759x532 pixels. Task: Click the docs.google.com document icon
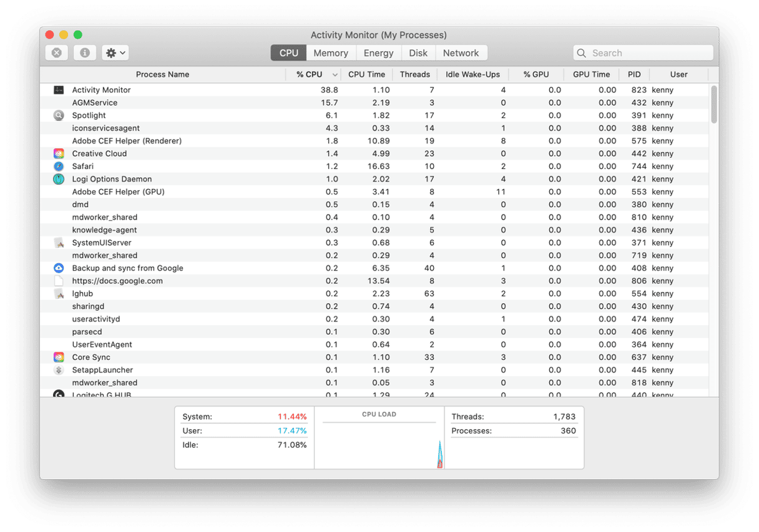(59, 281)
